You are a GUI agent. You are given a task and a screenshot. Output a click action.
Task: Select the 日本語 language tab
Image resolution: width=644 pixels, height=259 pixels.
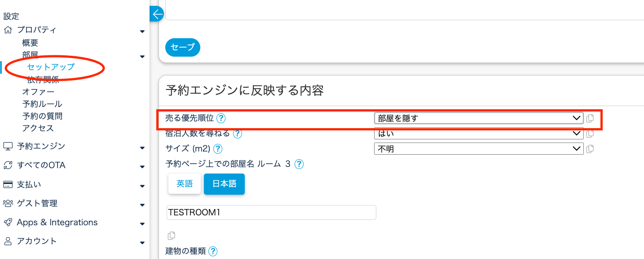click(224, 184)
